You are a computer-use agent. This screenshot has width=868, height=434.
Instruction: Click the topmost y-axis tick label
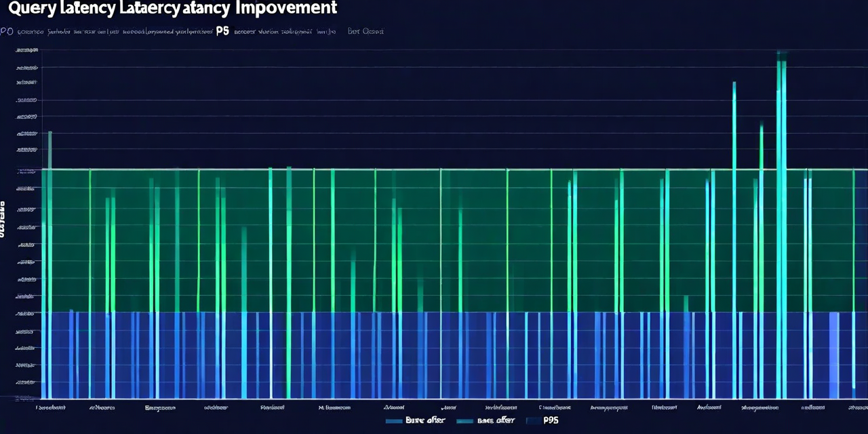click(27, 51)
